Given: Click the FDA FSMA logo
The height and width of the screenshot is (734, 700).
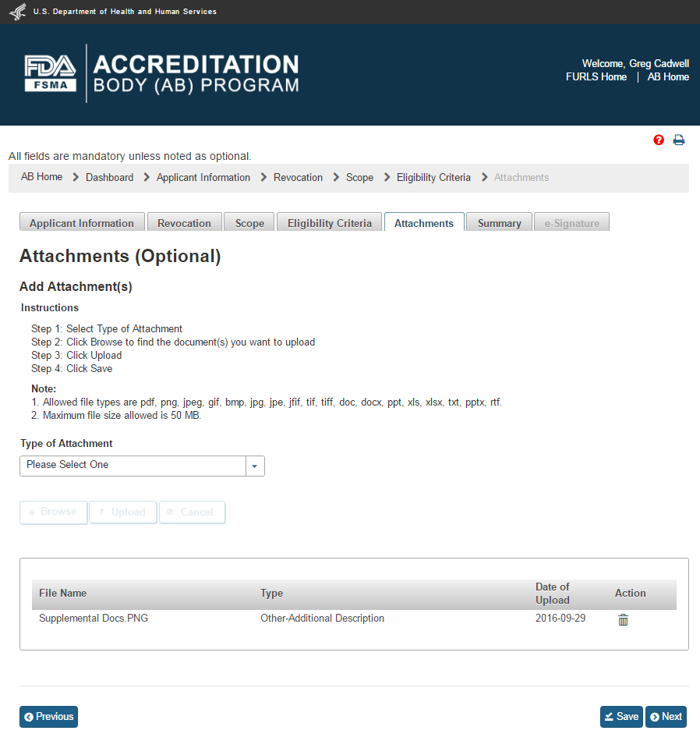Looking at the screenshot, I should (x=51, y=74).
